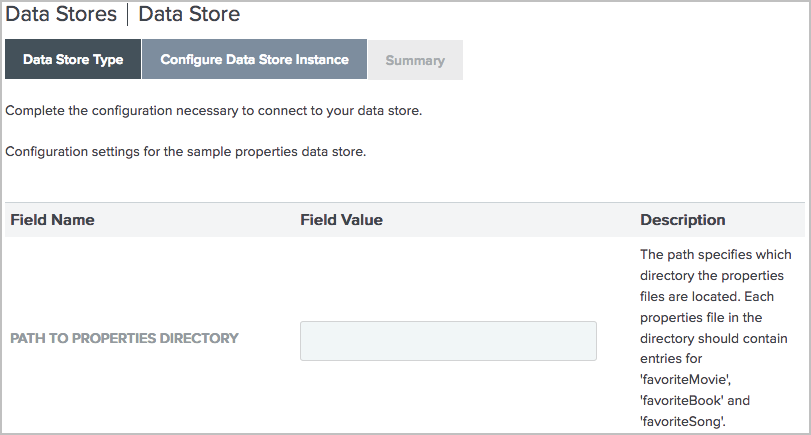Open the Configure Data Store Instance tab
This screenshot has height=435, width=811.
click(254, 60)
